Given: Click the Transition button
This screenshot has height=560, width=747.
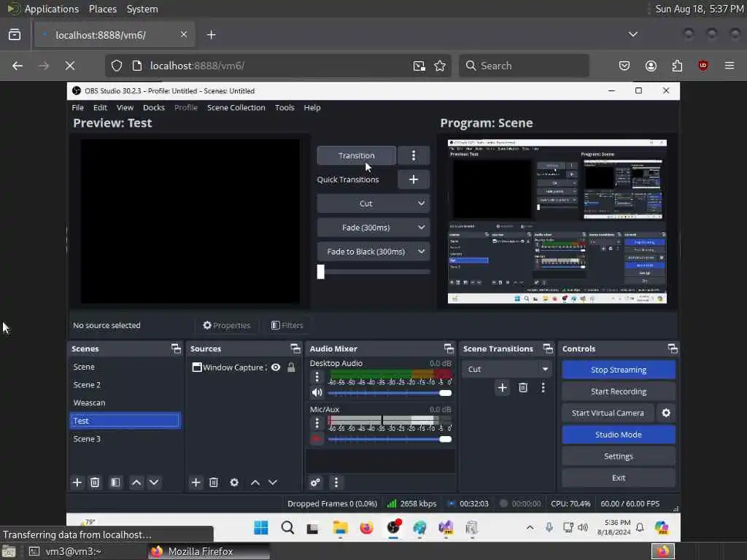Looking at the screenshot, I should click(x=356, y=155).
